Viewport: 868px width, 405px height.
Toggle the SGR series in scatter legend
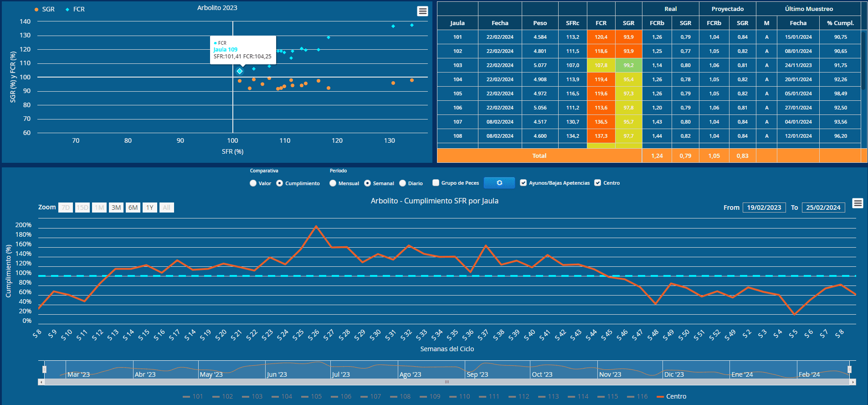45,9
